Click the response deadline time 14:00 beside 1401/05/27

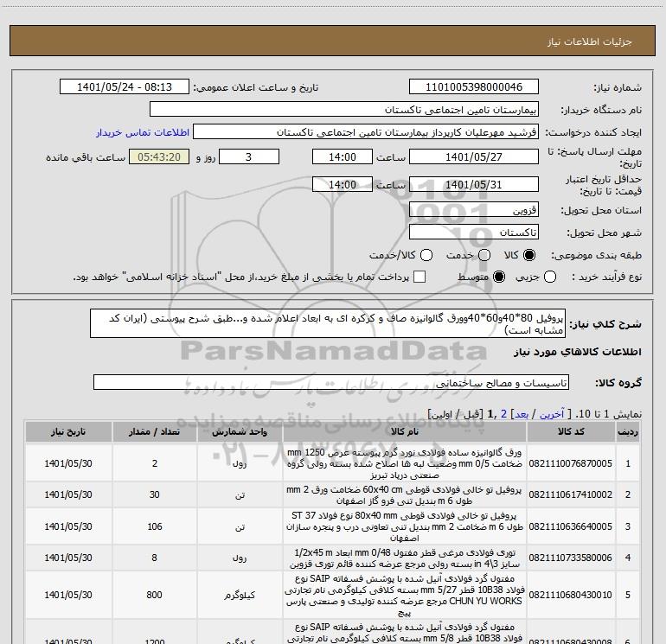[343, 157]
